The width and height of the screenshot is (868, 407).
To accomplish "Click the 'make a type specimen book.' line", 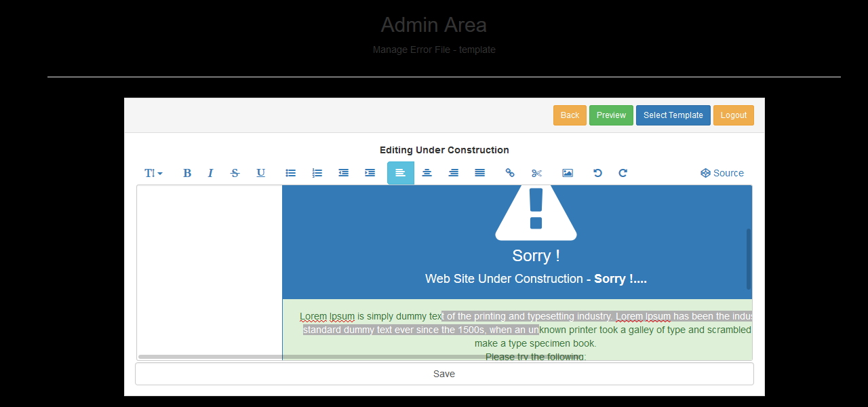I will [x=536, y=343].
